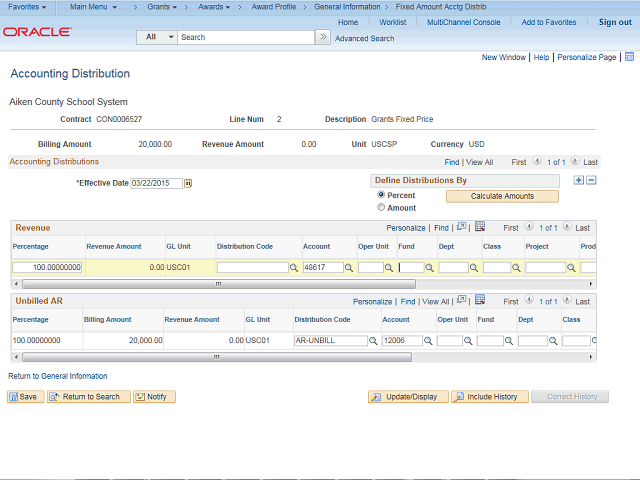The height and width of the screenshot is (480, 640).
Task: Download Revenue grid to spreadsheet icon
Action: coord(480,227)
